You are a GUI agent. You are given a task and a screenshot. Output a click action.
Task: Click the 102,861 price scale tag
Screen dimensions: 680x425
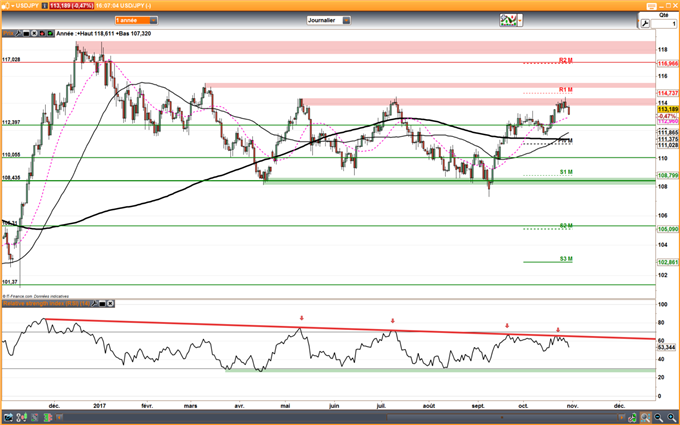tap(668, 262)
